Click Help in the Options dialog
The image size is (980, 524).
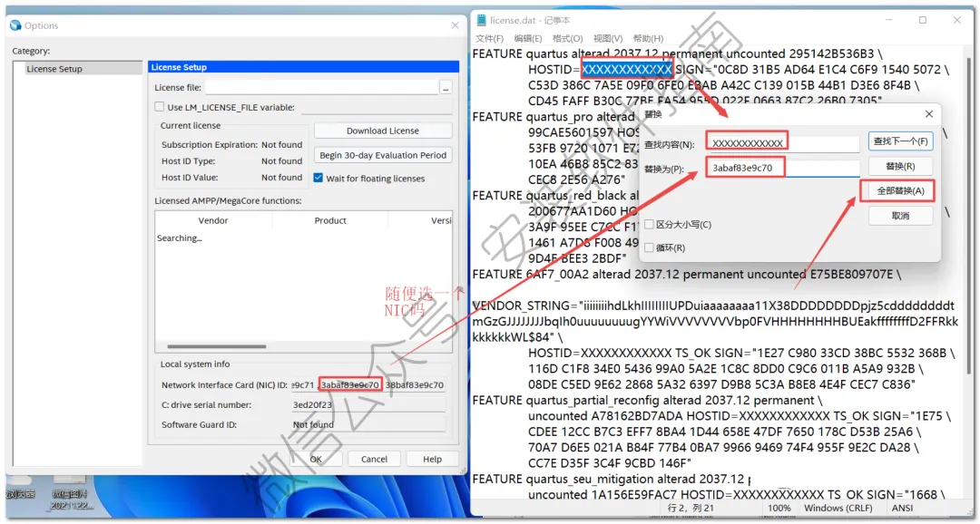point(432,459)
